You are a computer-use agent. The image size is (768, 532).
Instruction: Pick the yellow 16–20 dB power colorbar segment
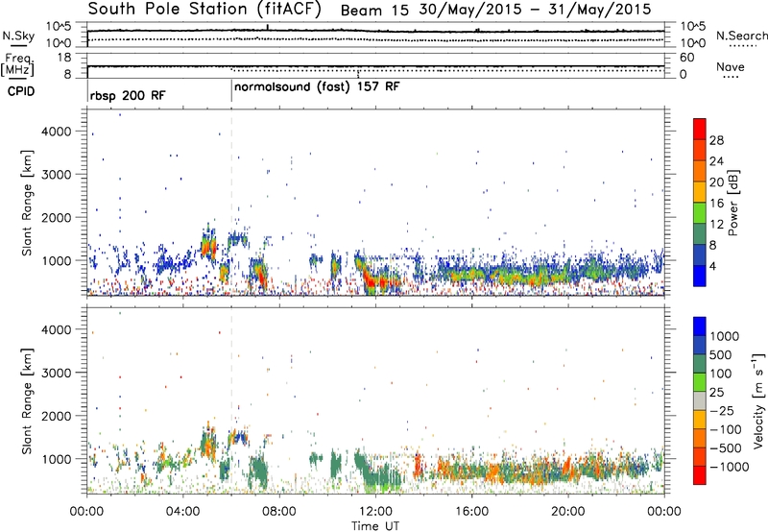[x=700, y=192]
